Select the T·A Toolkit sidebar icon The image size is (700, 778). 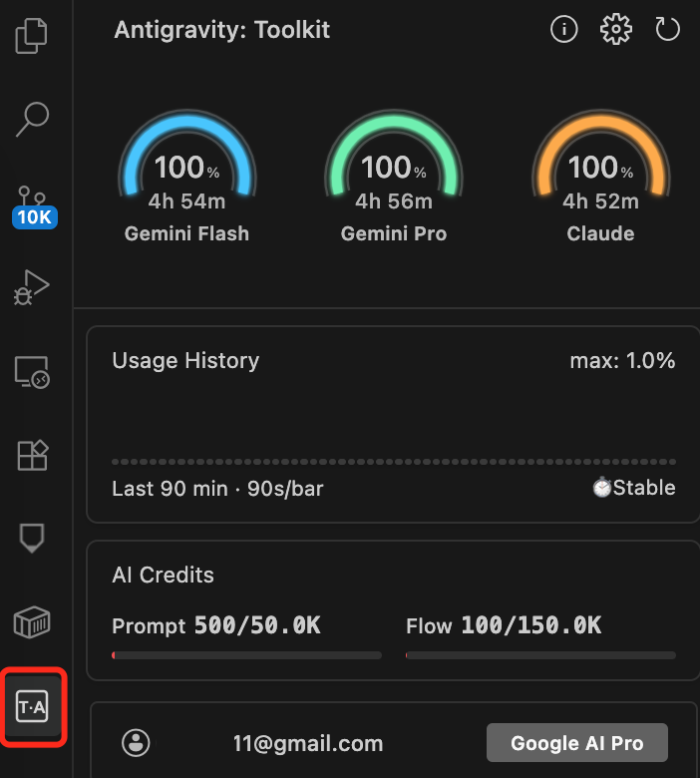pyautogui.click(x=32, y=707)
